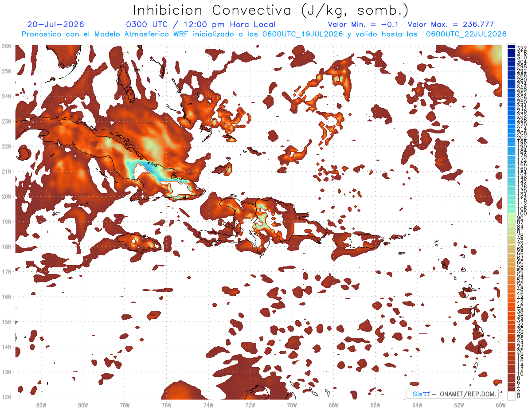Click the '18N' latitude label
Image resolution: width=532 pixels, height=411 pixels.
pos(6,247)
